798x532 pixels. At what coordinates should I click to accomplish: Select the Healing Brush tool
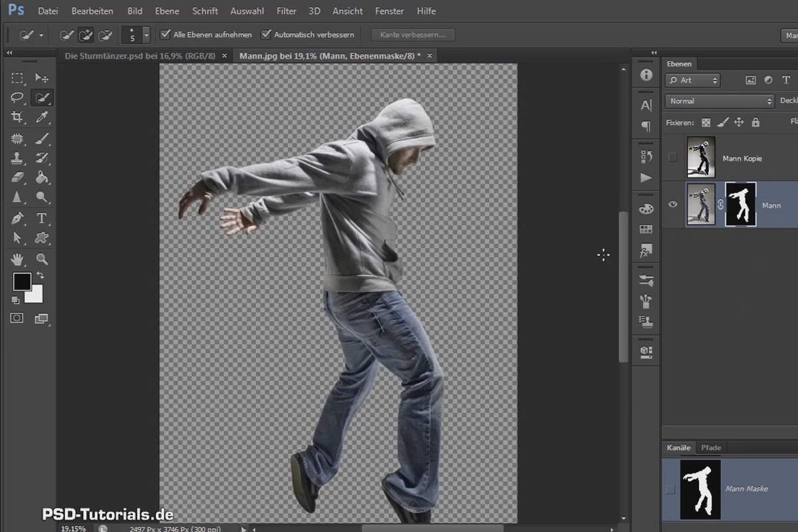click(17, 138)
